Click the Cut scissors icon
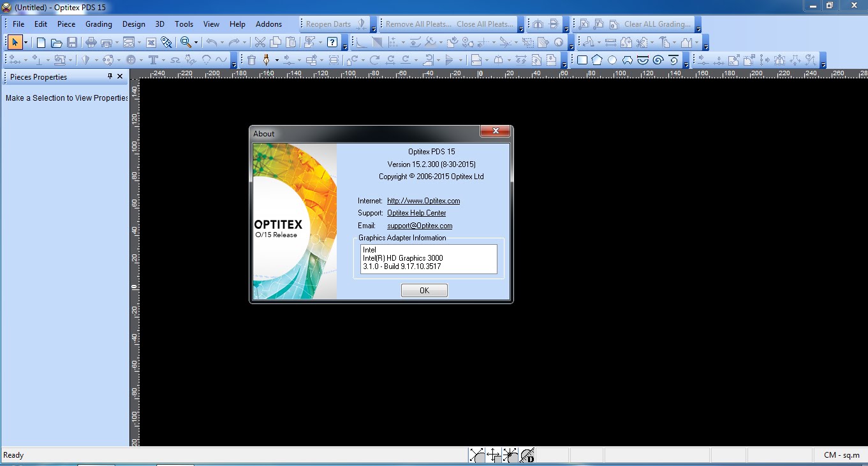 (260, 43)
